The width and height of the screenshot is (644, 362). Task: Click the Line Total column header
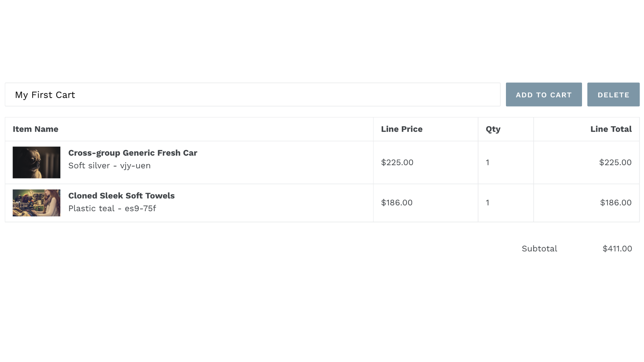coord(611,129)
